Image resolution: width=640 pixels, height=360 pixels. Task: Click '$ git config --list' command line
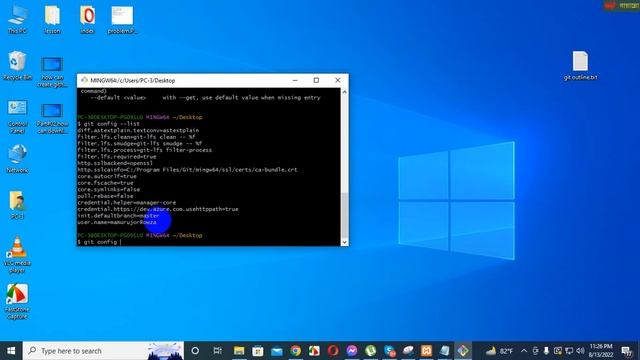(109, 124)
